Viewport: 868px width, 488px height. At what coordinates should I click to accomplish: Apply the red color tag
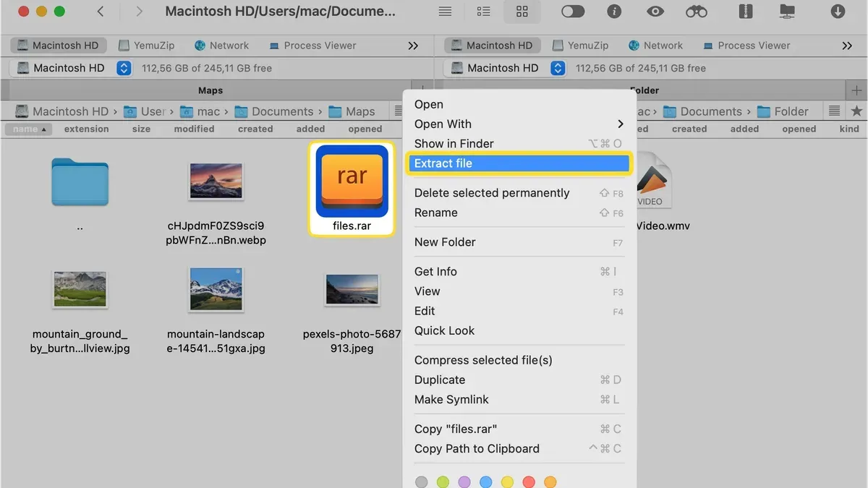(x=529, y=481)
